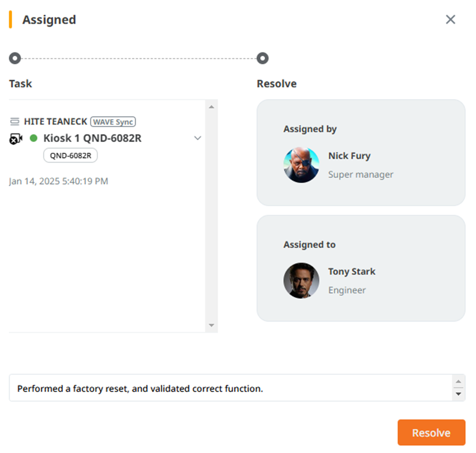
Task: Click the Resolve step circle marker
Action: click(x=263, y=58)
